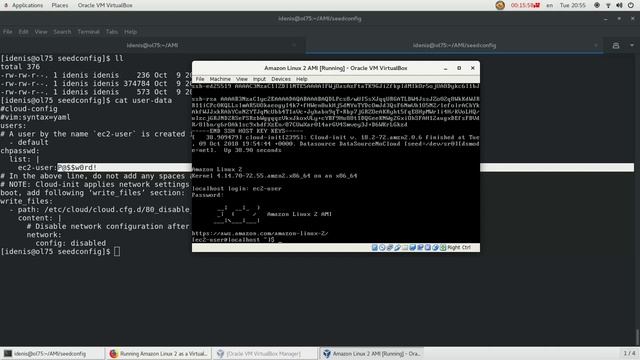
Task: Switch to Oracle VM VirtualBox Manager taskbar button
Action: pos(264,353)
